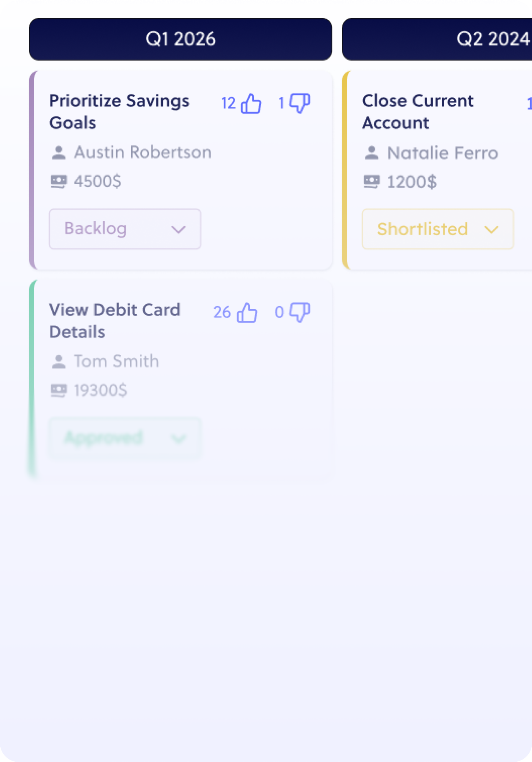Downvote the Prioritize Savings Goals card
Viewport: 532px width, 762px height.
(x=300, y=103)
